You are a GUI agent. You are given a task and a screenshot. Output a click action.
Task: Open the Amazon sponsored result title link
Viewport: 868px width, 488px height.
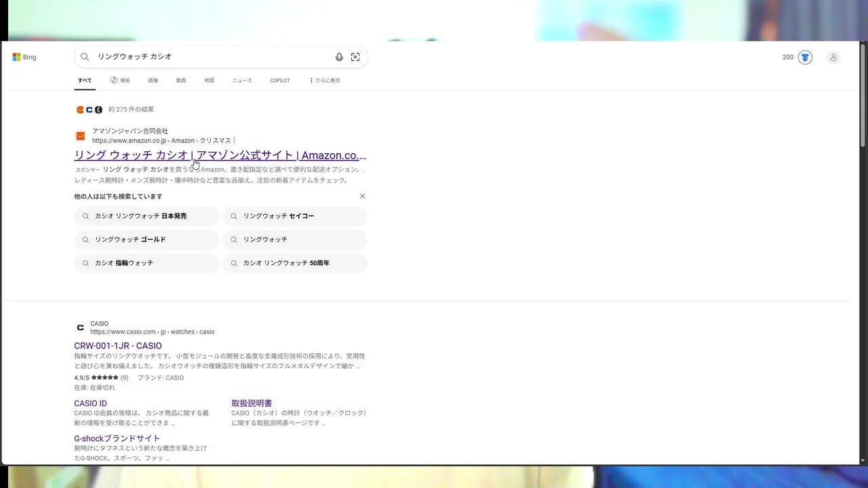[x=220, y=155]
